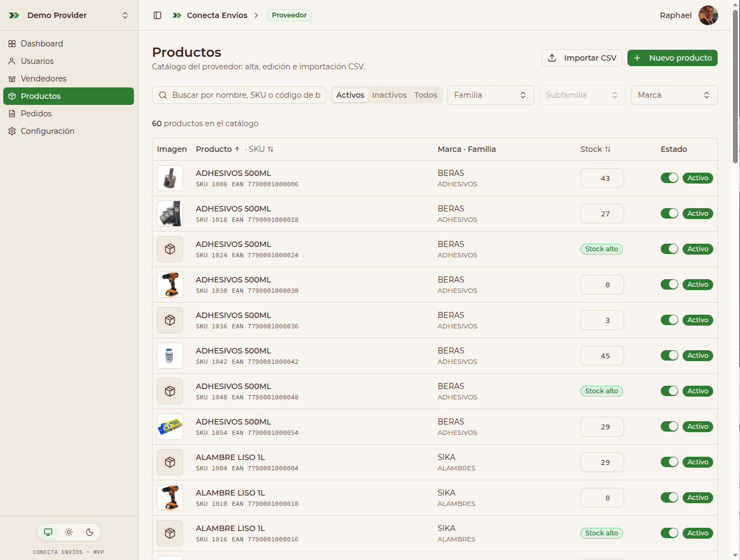Toggle active switch for SKU 1048

coord(669,391)
